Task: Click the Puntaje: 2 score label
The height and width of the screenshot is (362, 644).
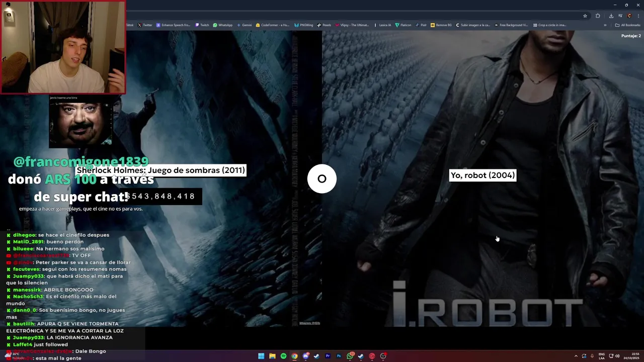Action: 631,36
